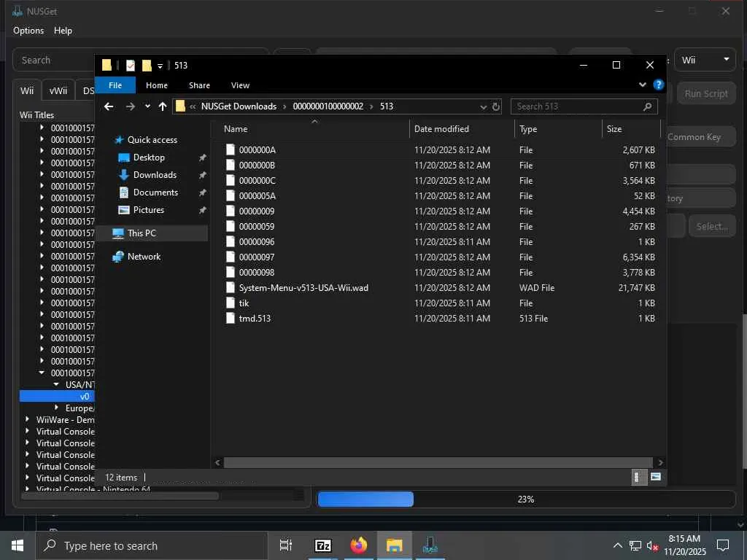Open Desktop in navigation pane
This screenshot has height=560, width=747.
click(x=149, y=157)
